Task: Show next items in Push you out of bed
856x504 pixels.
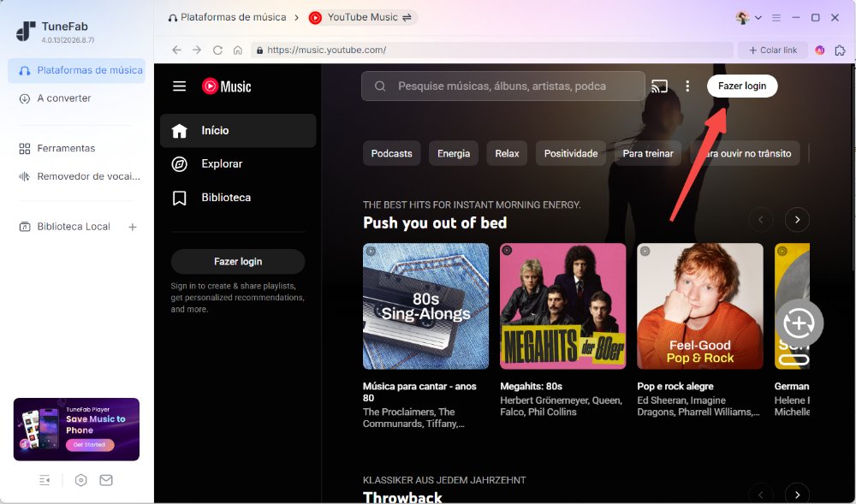Action: point(797,220)
